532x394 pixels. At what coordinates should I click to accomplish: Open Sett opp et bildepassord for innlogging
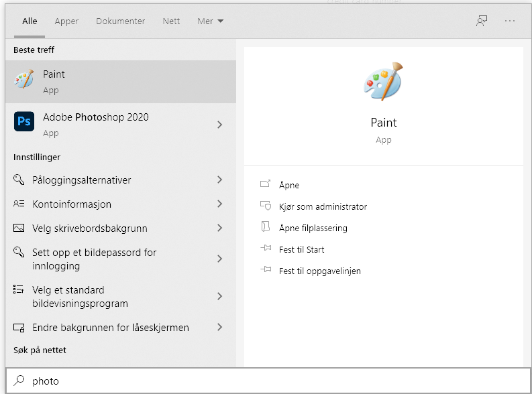[121, 259]
